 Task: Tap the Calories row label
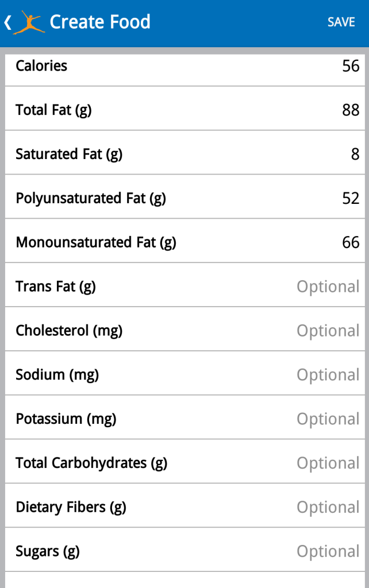(x=41, y=66)
